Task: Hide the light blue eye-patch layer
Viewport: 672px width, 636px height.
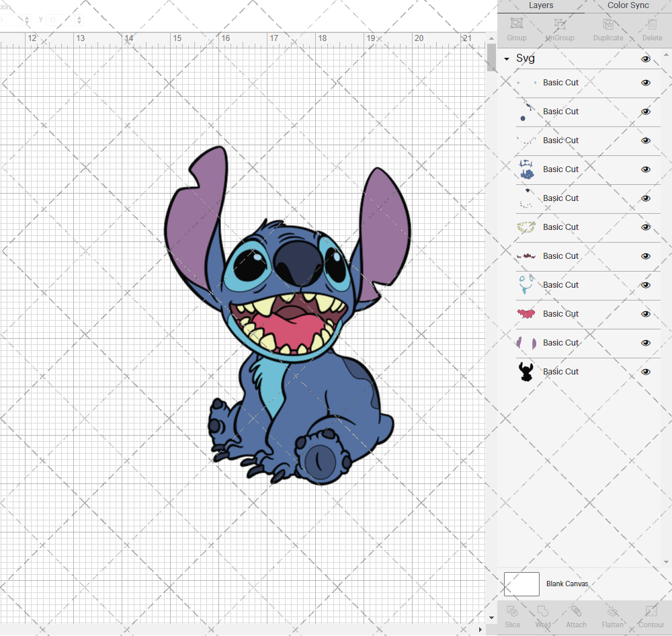Action: 645,285
